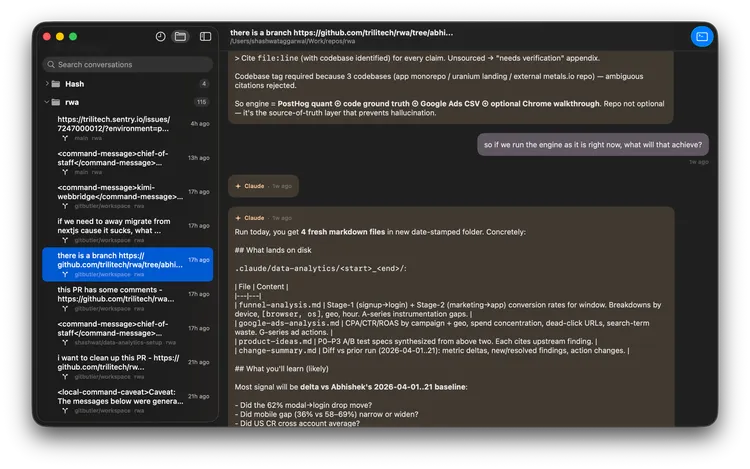
Task: Open chief-of-staff conversation on data-analytics-setup branch
Action: pos(127,333)
